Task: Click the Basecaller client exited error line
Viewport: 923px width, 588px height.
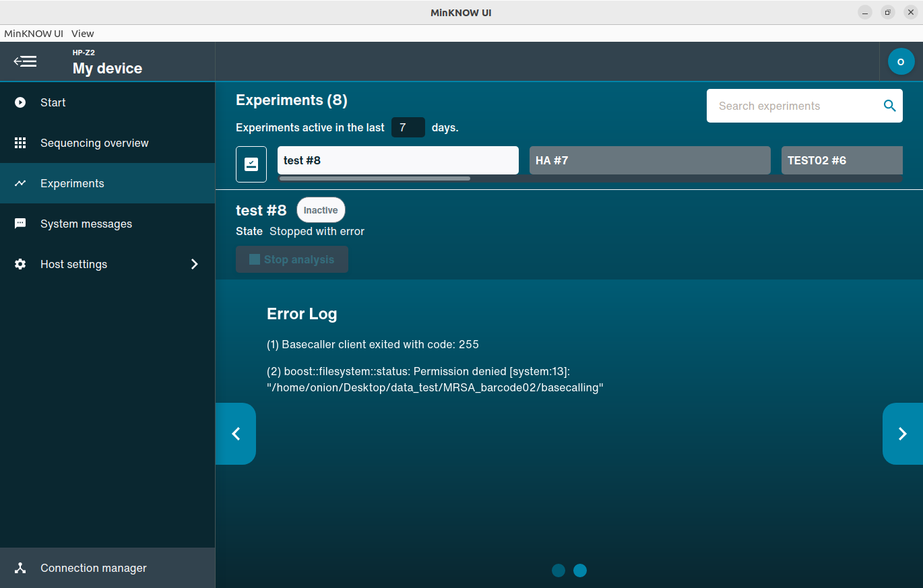Action: (x=373, y=344)
